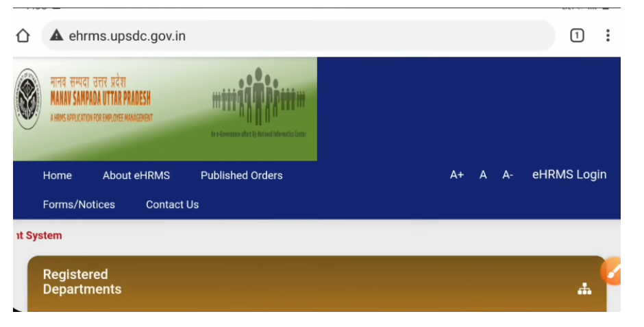
Task: Open the Home menu item
Action: tap(57, 175)
